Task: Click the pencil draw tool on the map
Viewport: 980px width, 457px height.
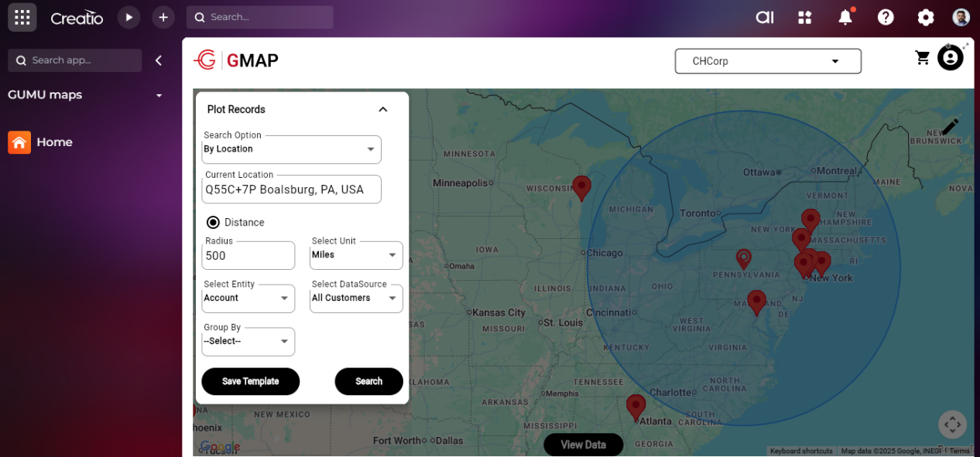Action: click(951, 127)
